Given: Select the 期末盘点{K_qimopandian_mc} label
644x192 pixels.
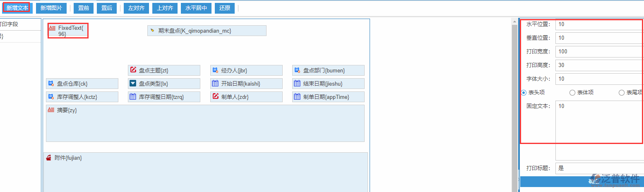Looking at the screenshot, I should point(195,31).
